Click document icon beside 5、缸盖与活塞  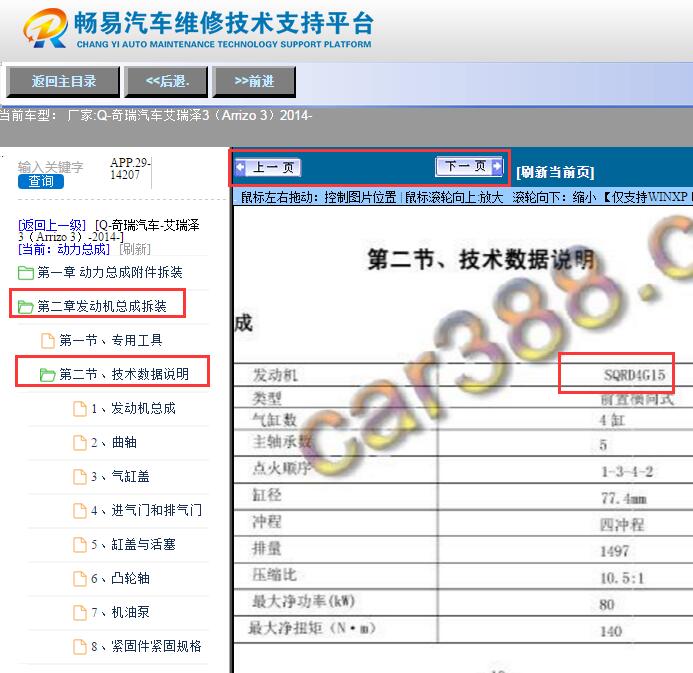[80, 545]
